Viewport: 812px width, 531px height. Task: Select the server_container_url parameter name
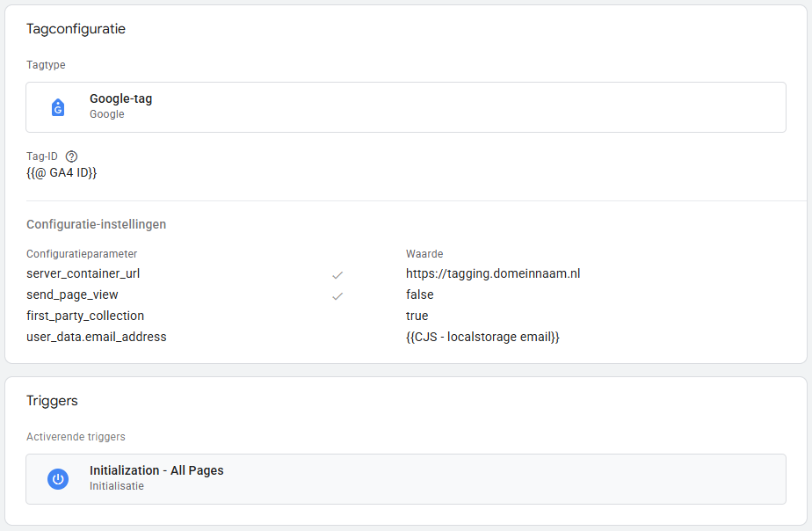83,273
